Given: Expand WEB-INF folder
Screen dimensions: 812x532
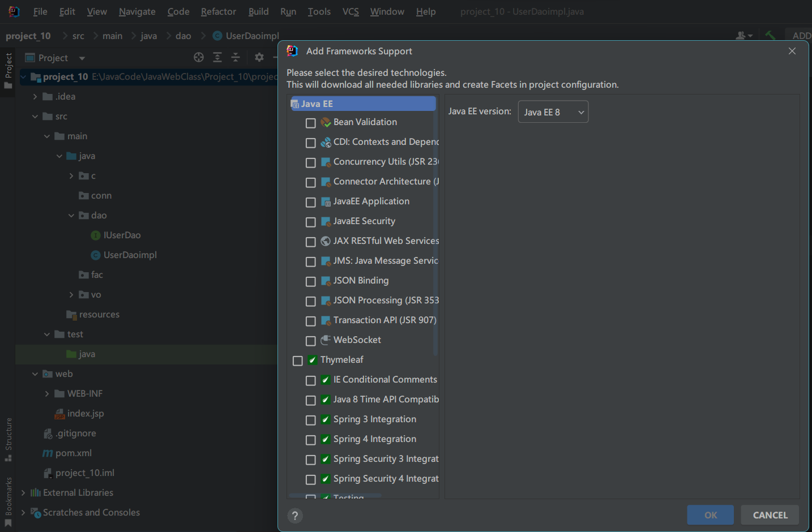Looking at the screenshot, I should [x=47, y=393].
